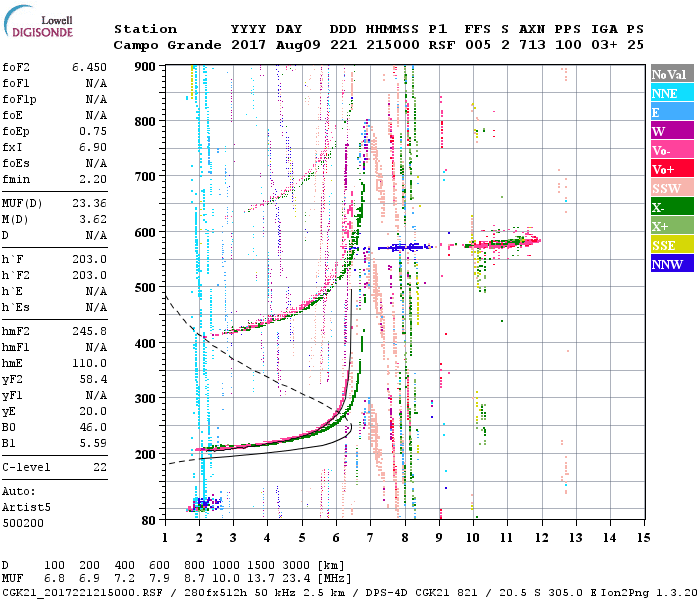
Task: Select the yellow SSE legend swatch
Action: pyautogui.click(x=671, y=245)
